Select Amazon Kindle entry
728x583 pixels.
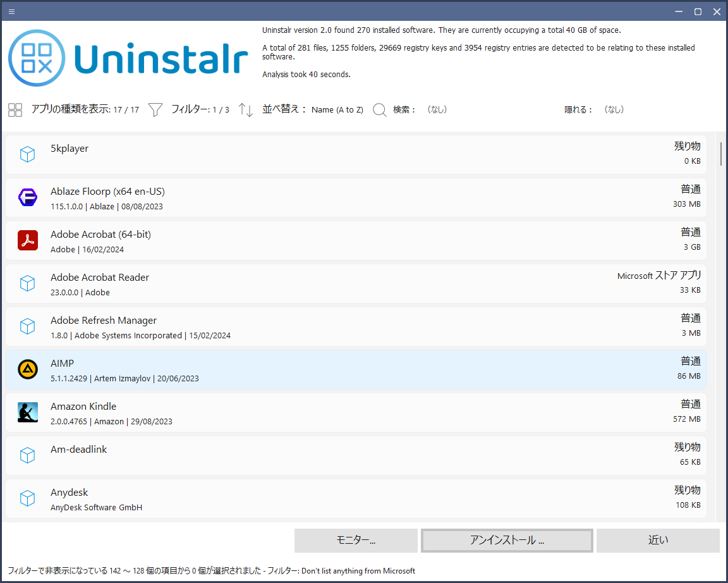pyautogui.click(x=356, y=412)
